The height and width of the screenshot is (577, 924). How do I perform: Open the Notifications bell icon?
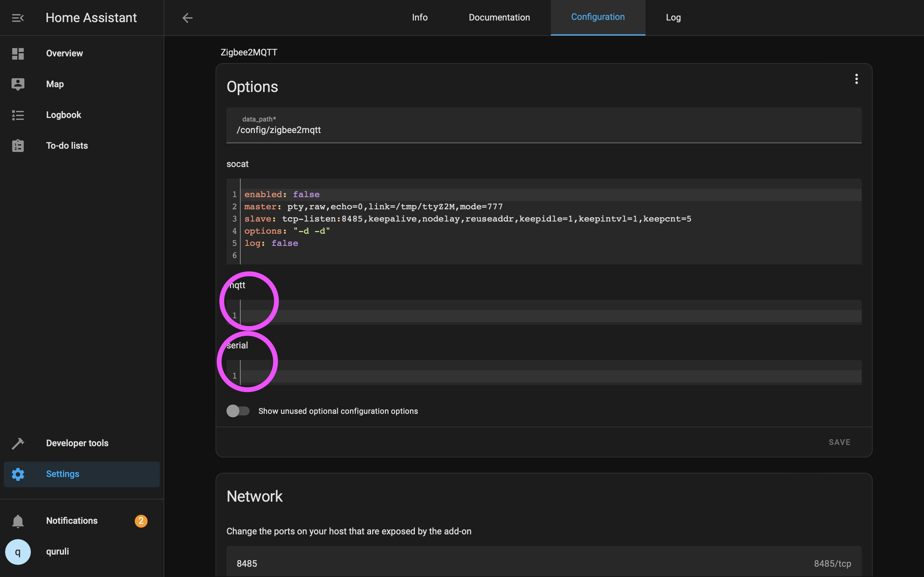(18, 521)
